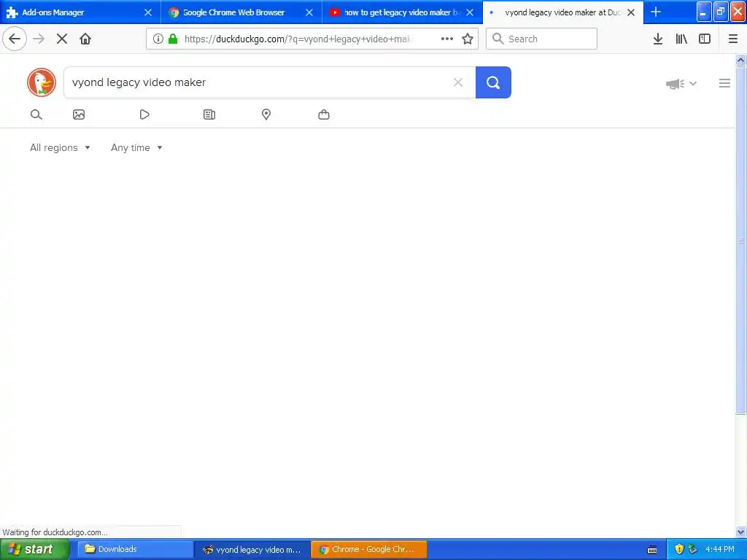Select the web results tab icon
The image size is (747, 560).
[x=36, y=114]
